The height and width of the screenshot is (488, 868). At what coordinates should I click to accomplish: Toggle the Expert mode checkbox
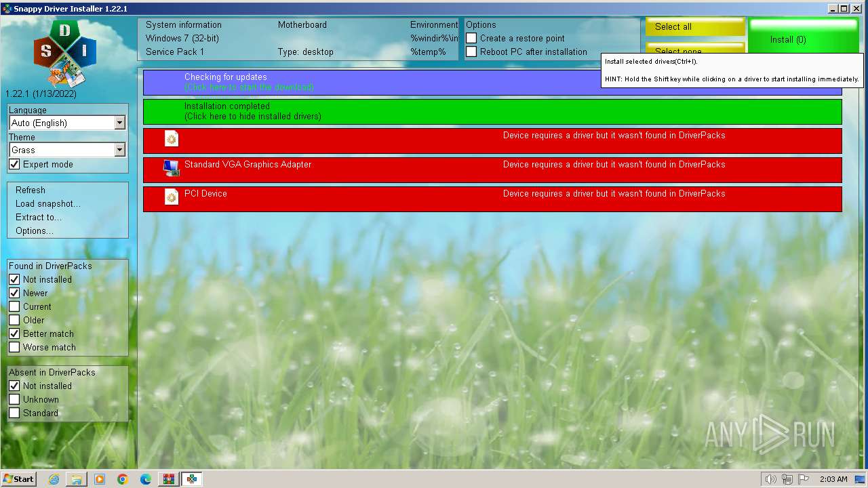[x=14, y=165]
